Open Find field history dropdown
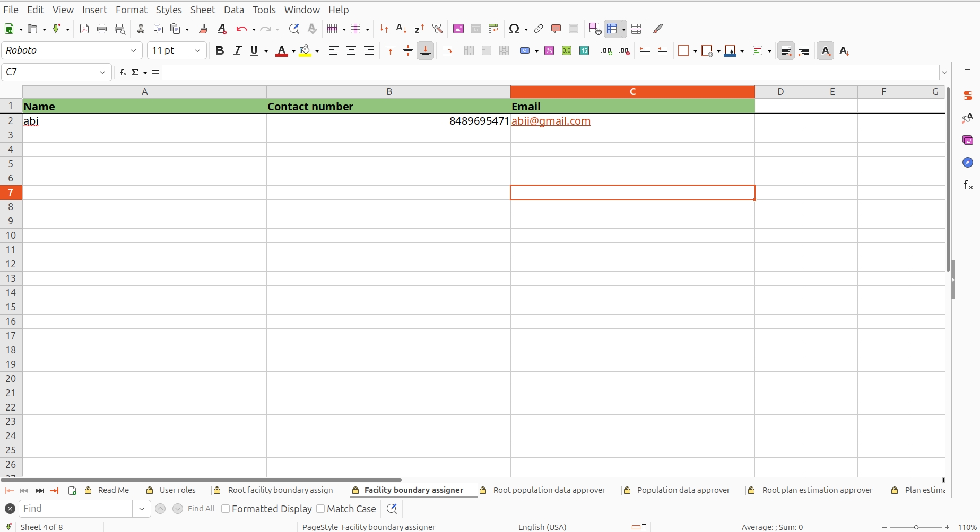The image size is (980, 532). pyautogui.click(x=141, y=509)
